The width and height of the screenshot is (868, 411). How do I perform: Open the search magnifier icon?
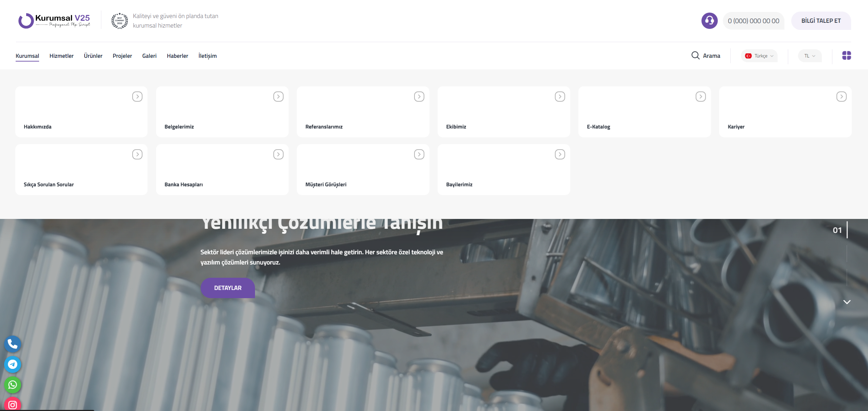(x=695, y=55)
